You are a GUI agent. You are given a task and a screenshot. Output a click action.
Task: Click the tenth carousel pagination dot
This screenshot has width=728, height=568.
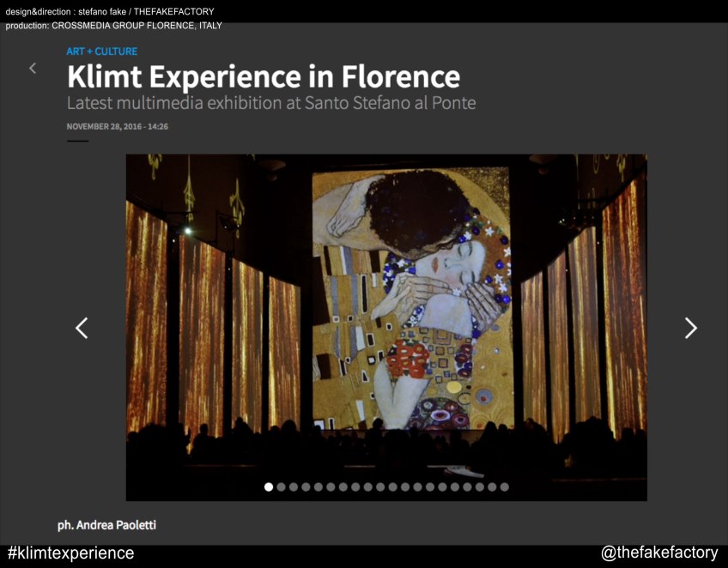click(380, 486)
